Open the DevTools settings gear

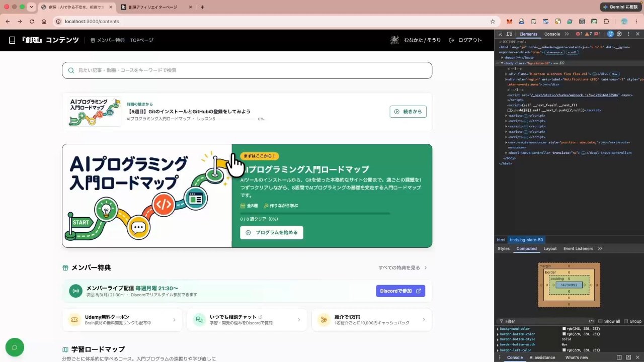pyautogui.click(x=619, y=34)
